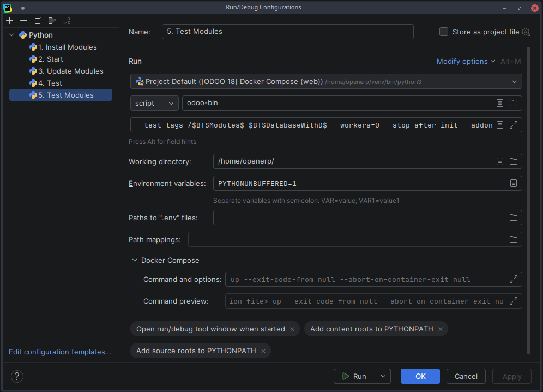This screenshot has width=543, height=392.
Task: Toggle Store as project file checkbox
Action: tap(444, 32)
